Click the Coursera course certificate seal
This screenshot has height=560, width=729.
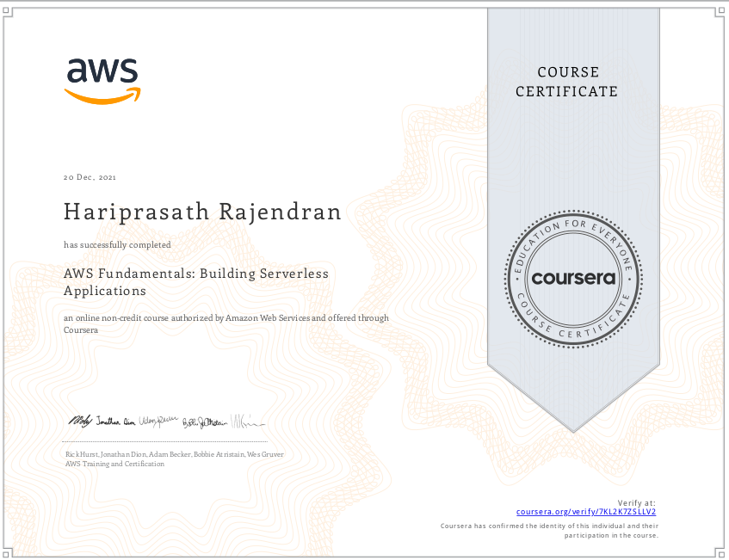click(x=573, y=279)
